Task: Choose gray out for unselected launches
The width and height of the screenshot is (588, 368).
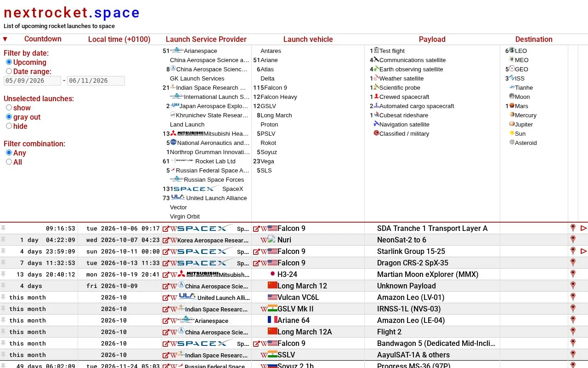Action: [x=9, y=117]
